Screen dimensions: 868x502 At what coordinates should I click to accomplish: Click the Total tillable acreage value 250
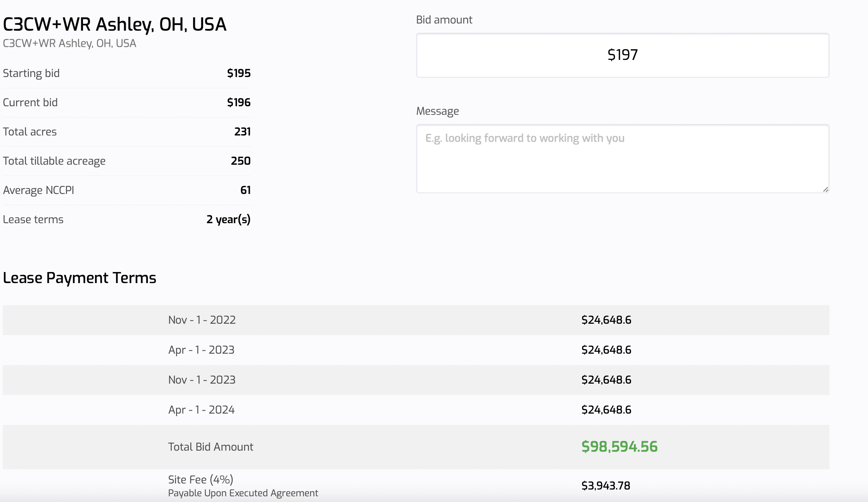click(241, 161)
